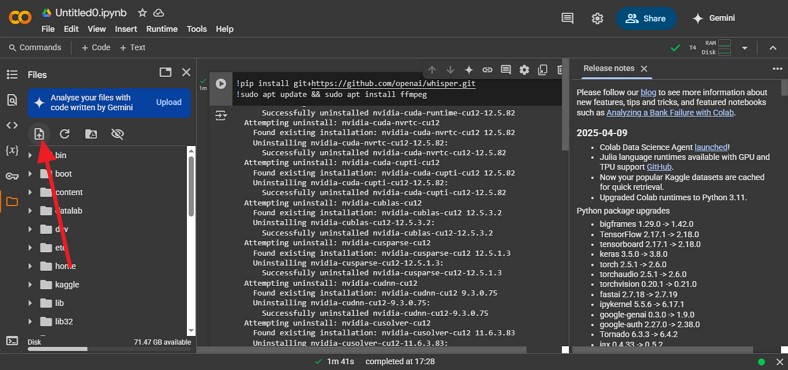Open cell editor settings gear

[x=524, y=70]
